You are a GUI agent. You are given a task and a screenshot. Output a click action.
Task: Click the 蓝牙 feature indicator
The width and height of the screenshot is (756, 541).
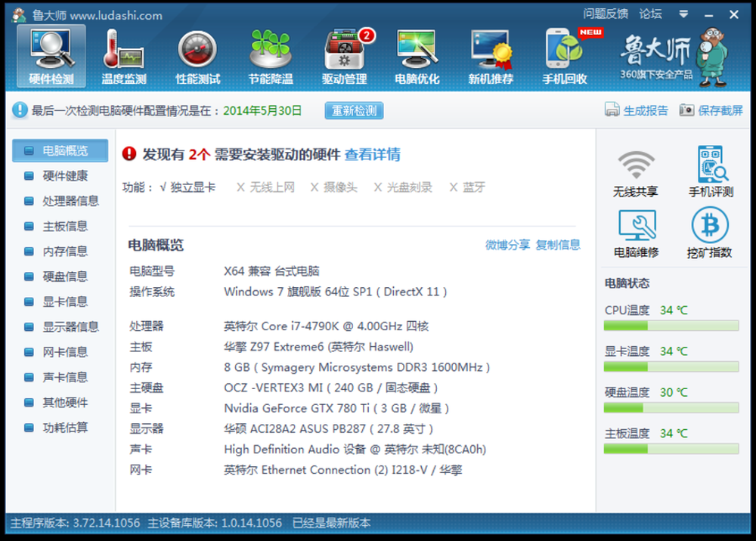tap(467, 187)
